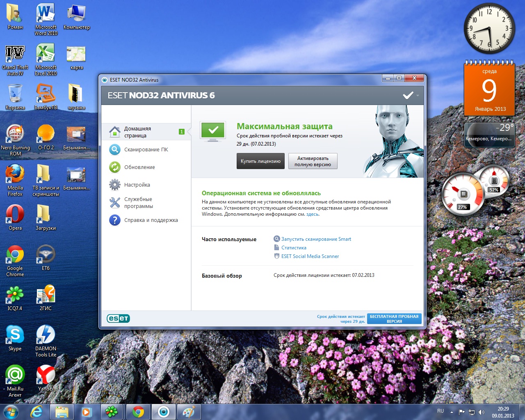Open 2ГИС desktop shortcut
Screen dimensions: 525x420
[x=46, y=298]
